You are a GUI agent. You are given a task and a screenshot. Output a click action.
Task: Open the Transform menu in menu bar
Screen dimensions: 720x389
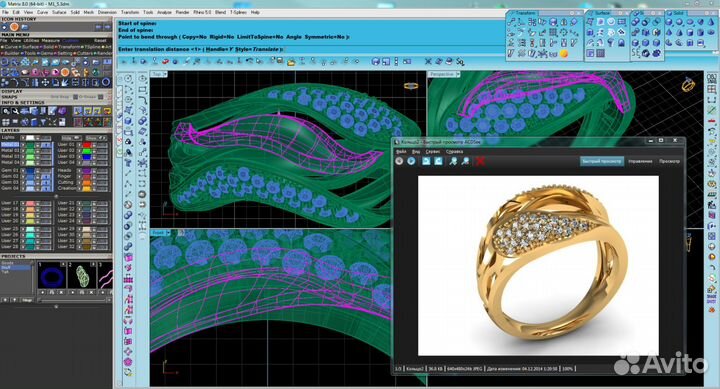click(x=130, y=12)
